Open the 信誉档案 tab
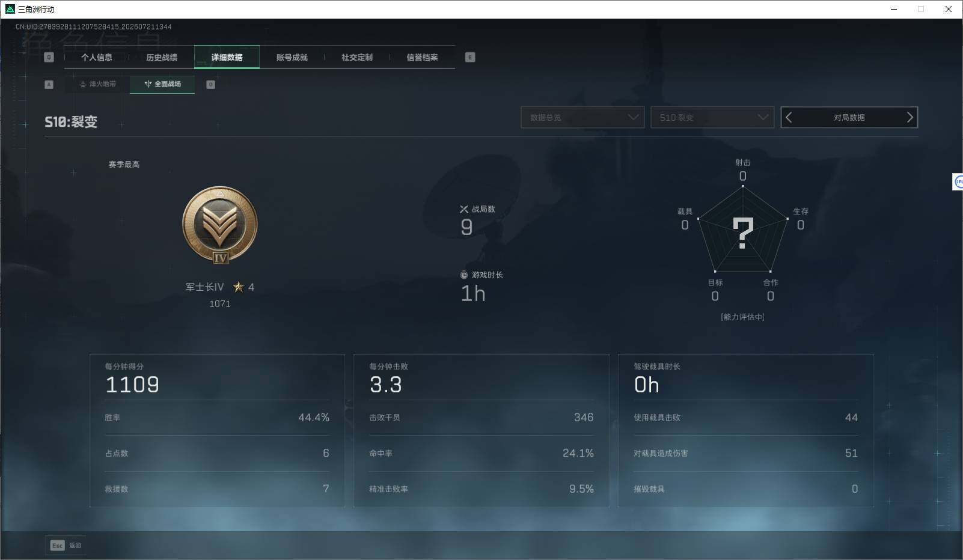 (x=422, y=57)
